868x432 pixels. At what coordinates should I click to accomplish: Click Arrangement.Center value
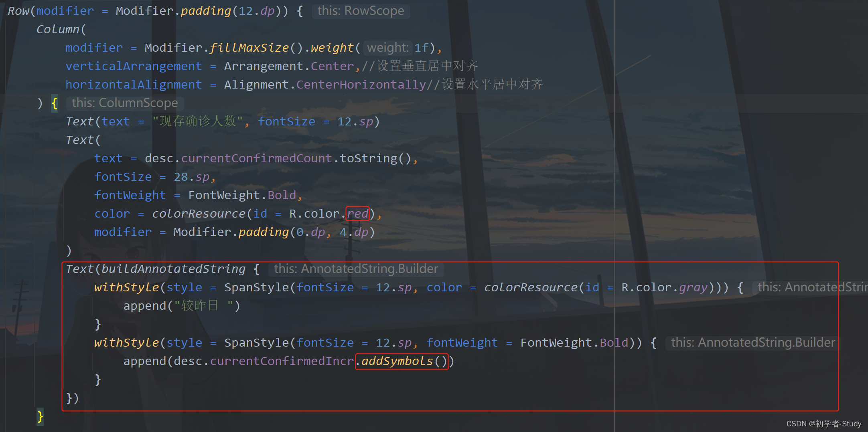pyautogui.click(x=289, y=66)
